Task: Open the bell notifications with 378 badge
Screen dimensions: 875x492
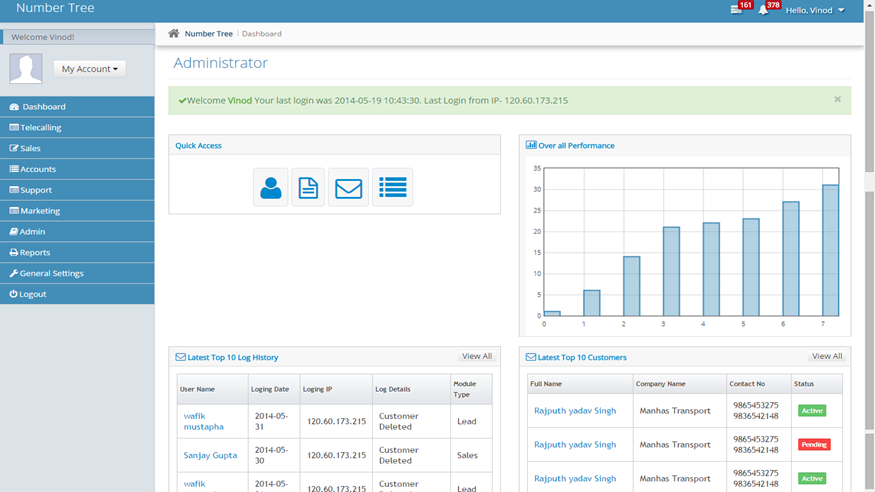Action: click(763, 10)
